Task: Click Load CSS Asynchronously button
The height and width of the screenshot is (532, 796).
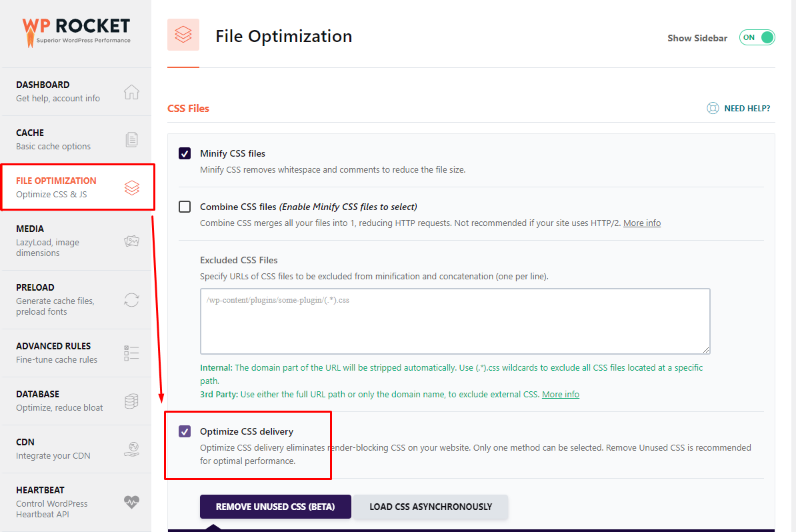Action: [x=431, y=507]
